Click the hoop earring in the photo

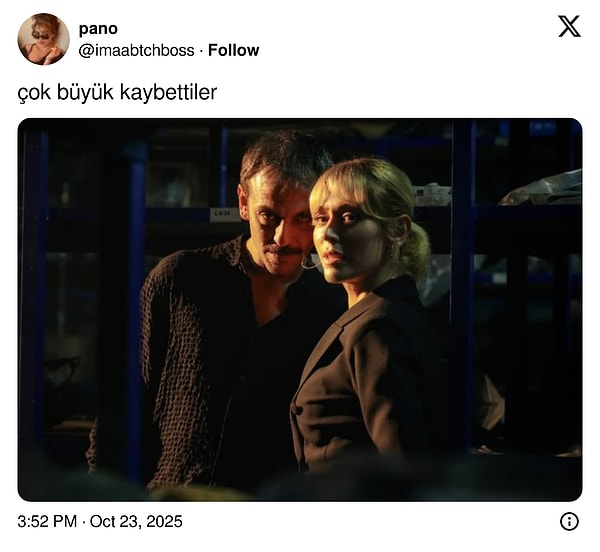(x=309, y=262)
